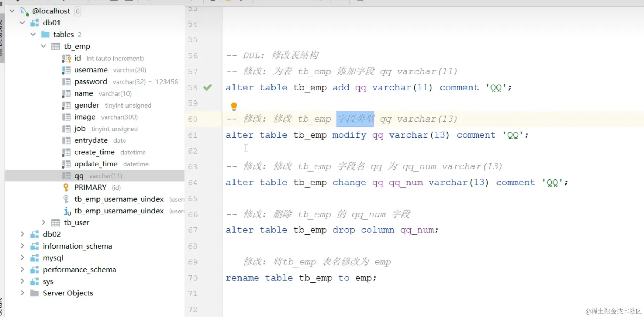Click the create_time column icon

66,152
